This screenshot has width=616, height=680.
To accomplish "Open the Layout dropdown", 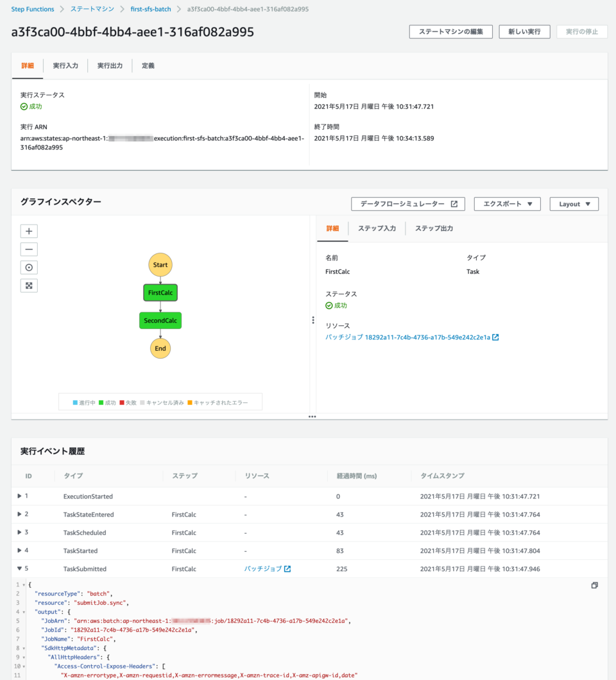I will pyautogui.click(x=574, y=204).
